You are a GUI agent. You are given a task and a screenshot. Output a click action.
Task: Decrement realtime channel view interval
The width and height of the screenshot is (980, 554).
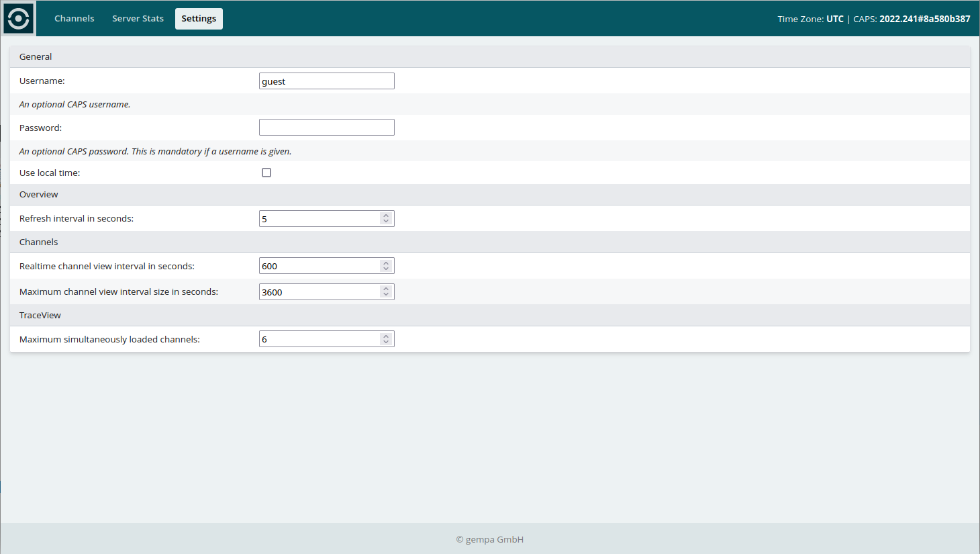(x=386, y=269)
